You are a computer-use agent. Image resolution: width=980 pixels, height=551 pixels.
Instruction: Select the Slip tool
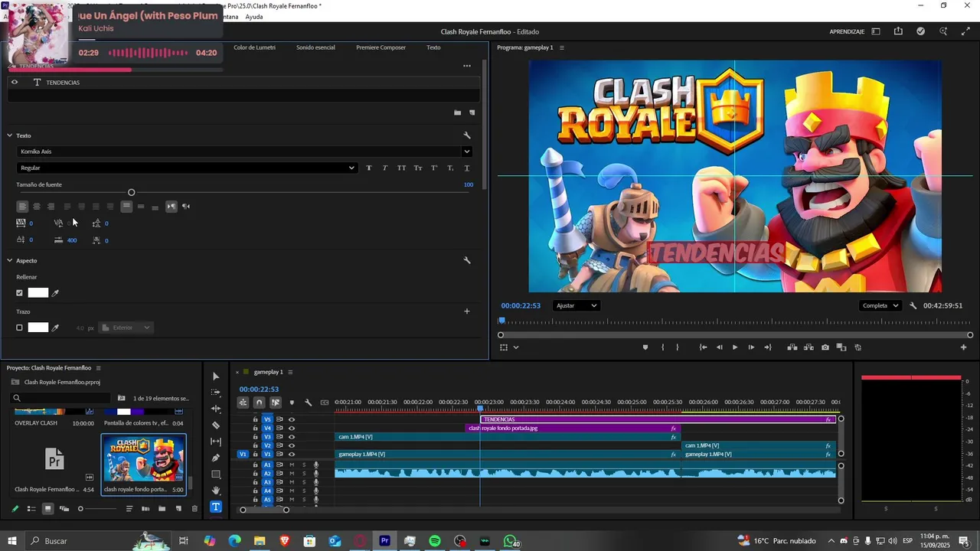pyautogui.click(x=215, y=442)
